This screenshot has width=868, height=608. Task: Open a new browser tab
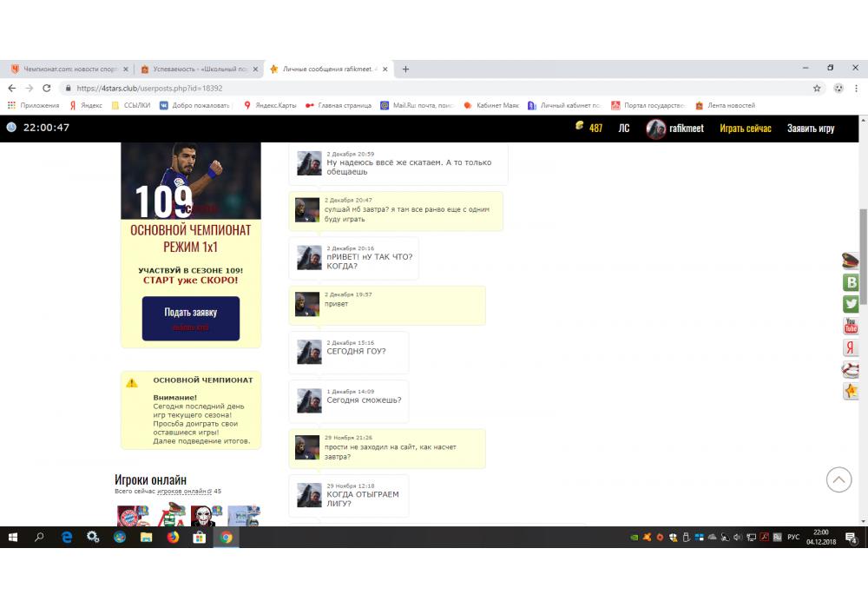pyautogui.click(x=405, y=69)
